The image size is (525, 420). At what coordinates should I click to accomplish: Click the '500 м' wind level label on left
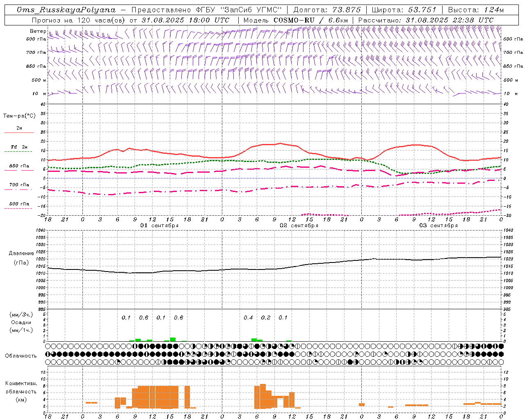[39, 80]
